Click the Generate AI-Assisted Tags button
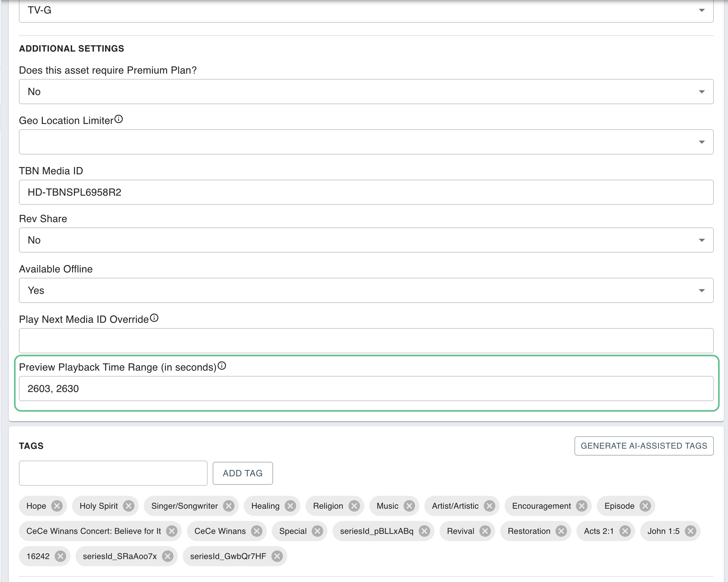The image size is (728, 582). (644, 446)
